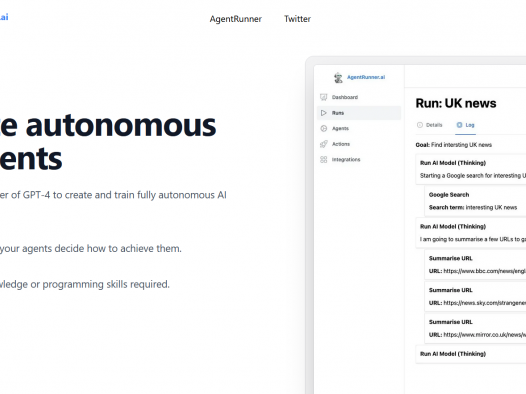This screenshot has height=394, width=526.
Task: Switch to the Log tab
Action: pyautogui.click(x=466, y=125)
